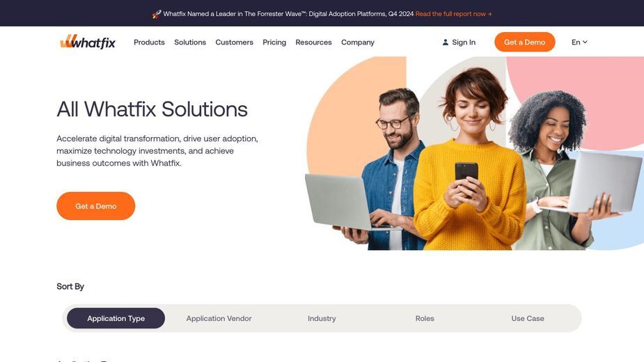Open the Customers menu
The image size is (644, 362).
coord(234,42)
